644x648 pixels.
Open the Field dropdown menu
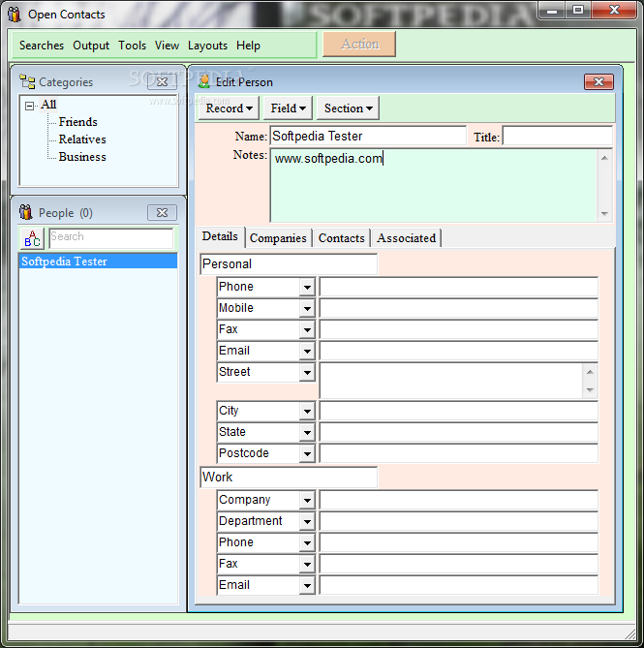pos(288,108)
